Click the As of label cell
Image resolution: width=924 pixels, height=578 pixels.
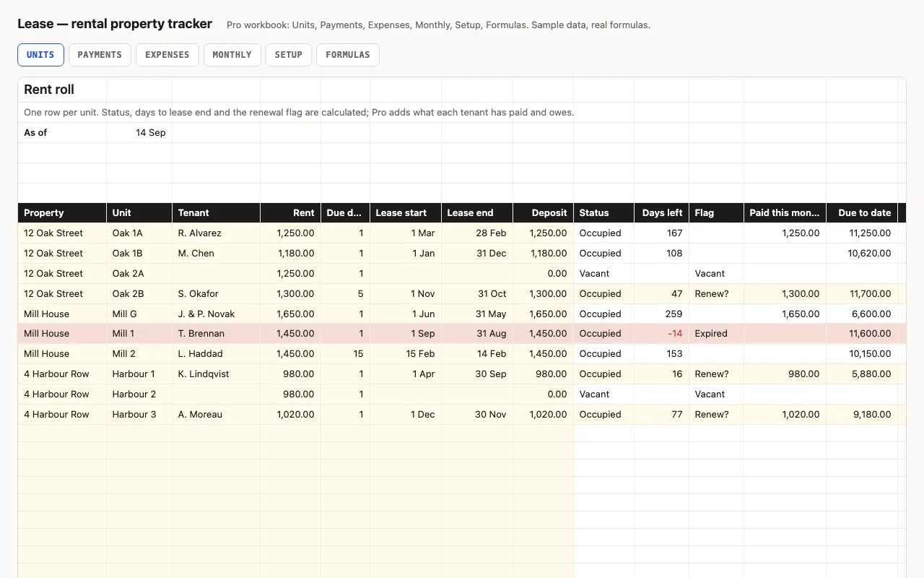point(62,133)
